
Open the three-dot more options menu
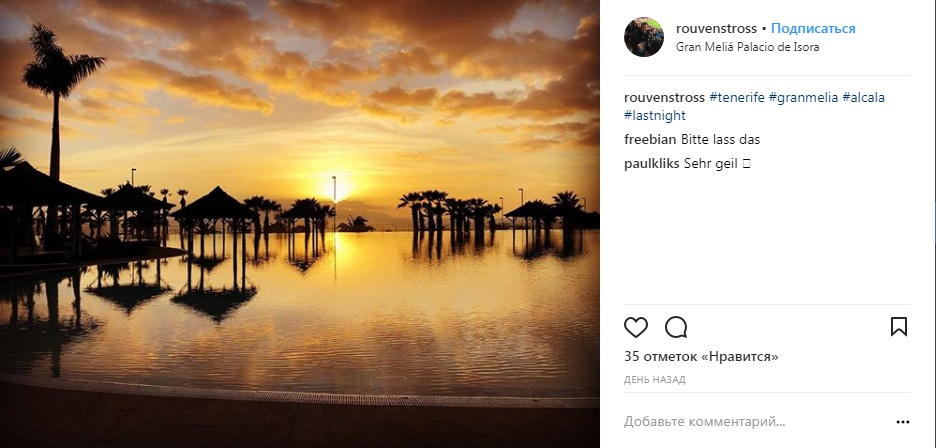point(903,422)
